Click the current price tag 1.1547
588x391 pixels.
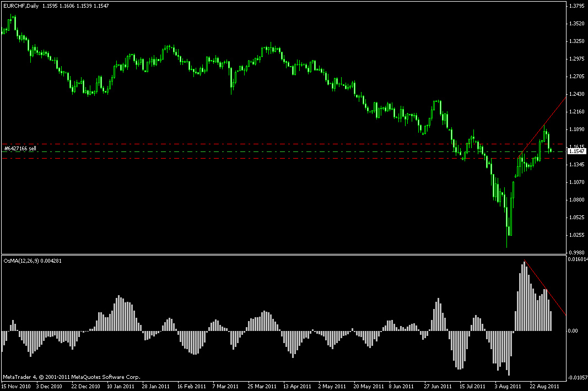coord(577,151)
